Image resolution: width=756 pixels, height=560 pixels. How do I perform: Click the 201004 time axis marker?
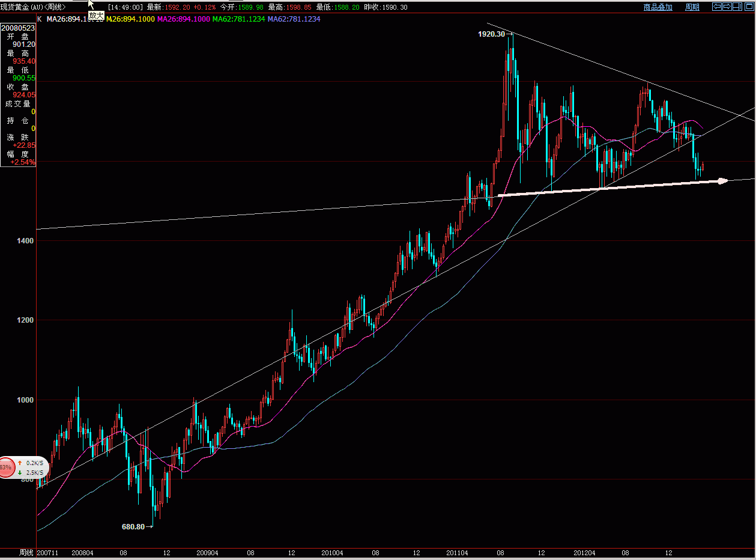(332, 553)
